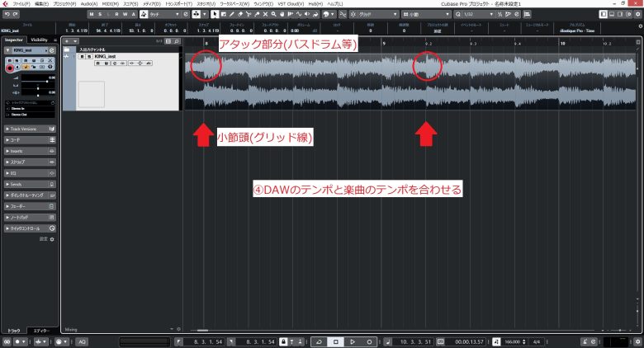The height and width of the screenshot is (348, 644).
Task: Toggle the global Mute M button
Action: (91, 14)
